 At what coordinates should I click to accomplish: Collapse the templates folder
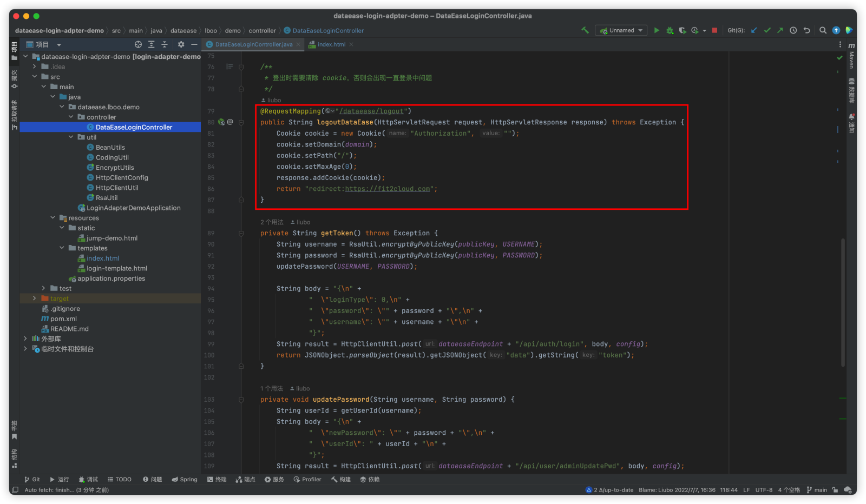(x=62, y=248)
